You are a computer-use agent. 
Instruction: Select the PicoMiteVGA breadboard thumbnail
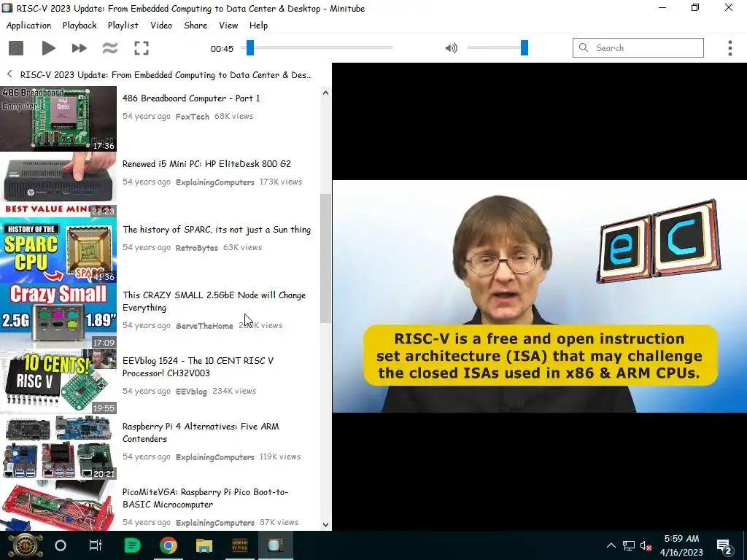coord(58,505)
